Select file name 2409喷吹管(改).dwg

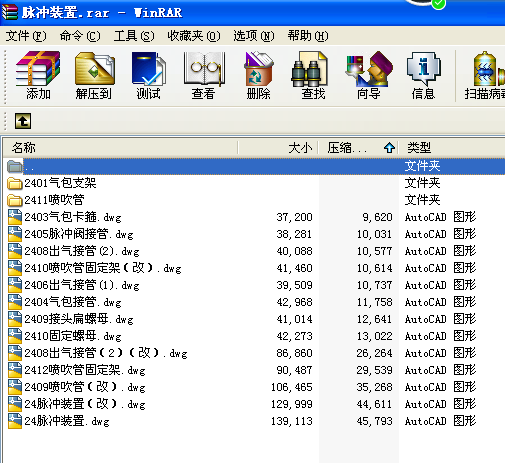[x=85, y=387]
